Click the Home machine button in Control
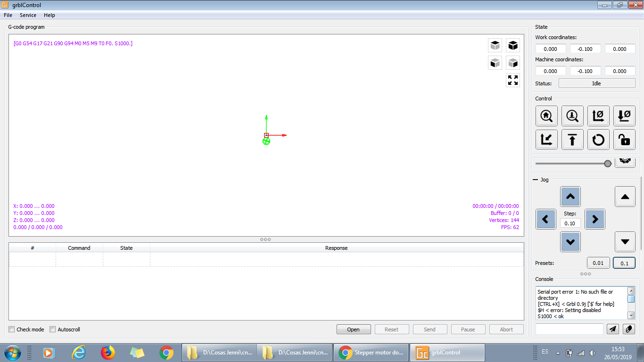Viewport: 644px width, 362px height. (x=546, y=116)
